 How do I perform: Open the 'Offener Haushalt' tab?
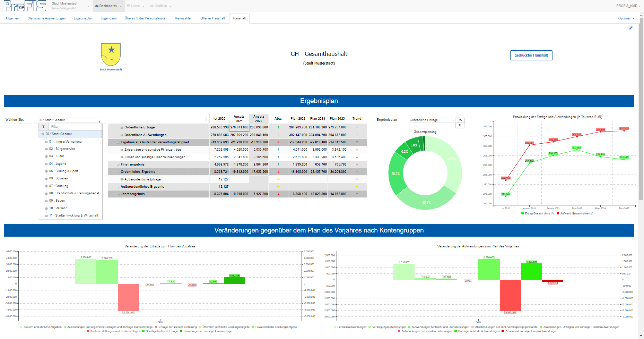[212, 18]
